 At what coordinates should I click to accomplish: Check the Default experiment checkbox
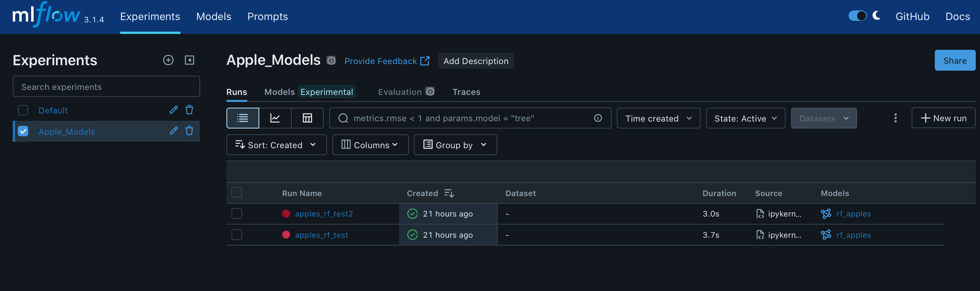[x=23, y=110]
